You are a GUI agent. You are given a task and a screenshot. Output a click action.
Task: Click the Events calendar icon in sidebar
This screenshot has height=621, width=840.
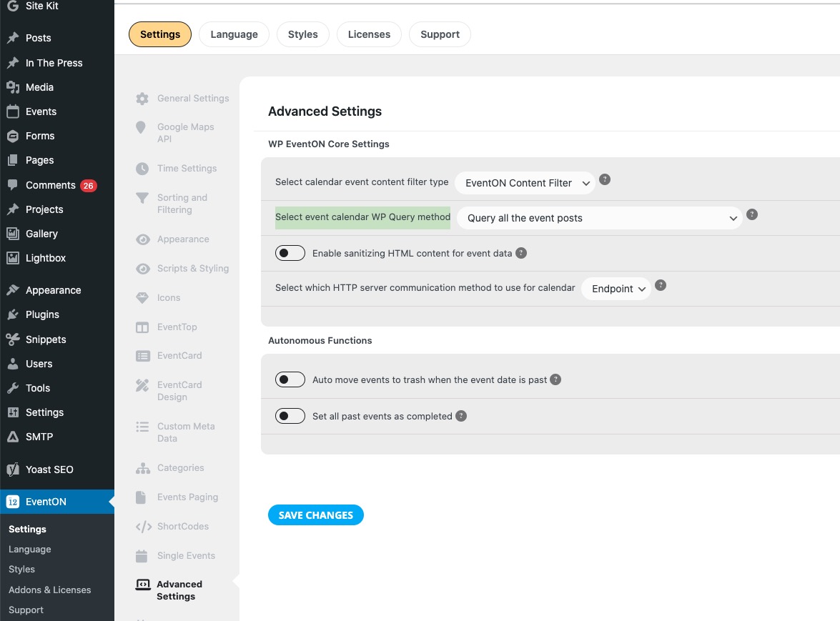[x=13, y=111]
